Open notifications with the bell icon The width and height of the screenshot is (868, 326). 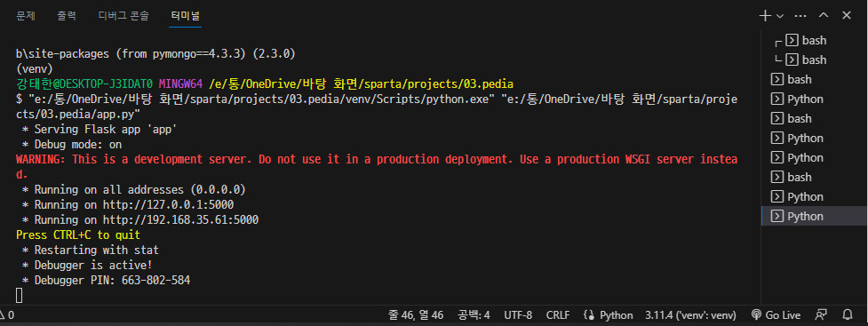pos(848,315)
